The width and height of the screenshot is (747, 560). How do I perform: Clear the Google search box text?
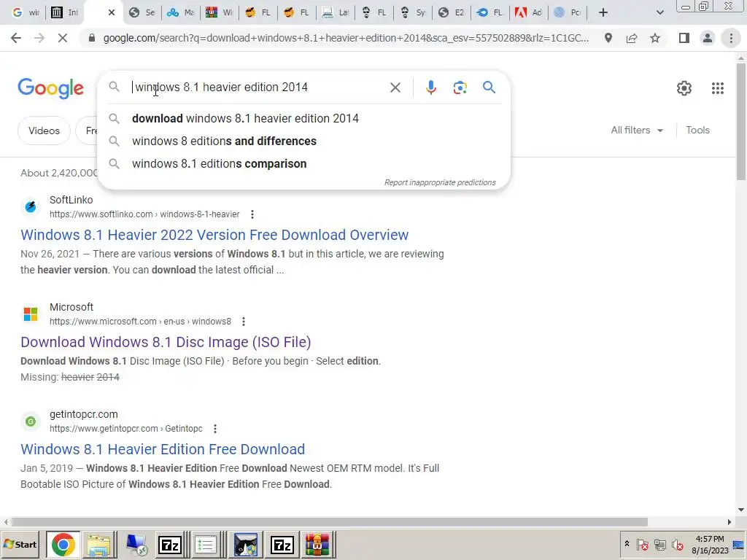pos(395,87)
